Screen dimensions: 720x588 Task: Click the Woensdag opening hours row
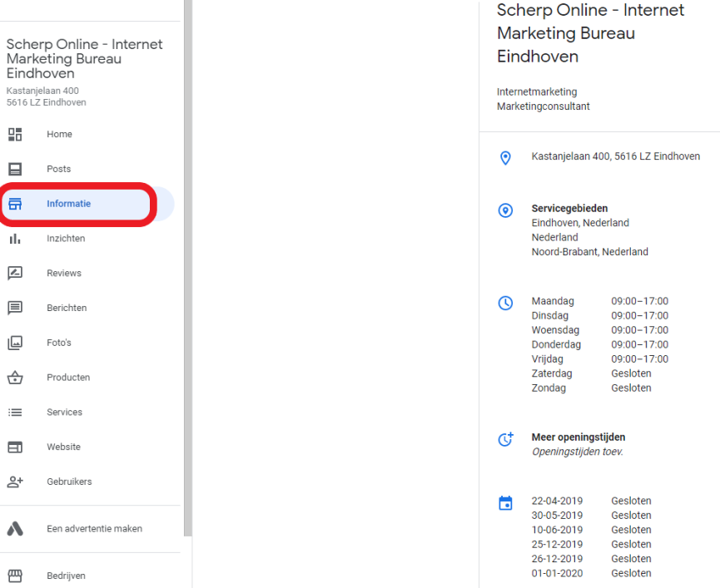pyautogui.click(x=599, y=330)
